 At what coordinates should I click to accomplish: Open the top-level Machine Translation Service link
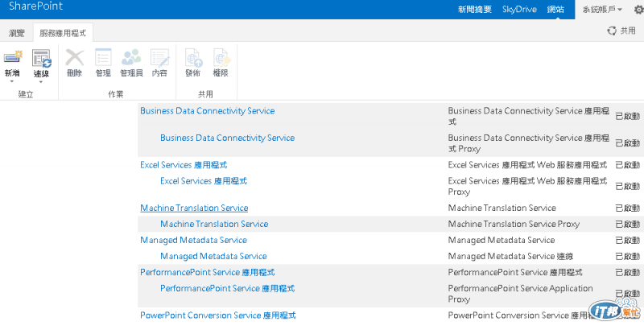click(x=194, y=208)
